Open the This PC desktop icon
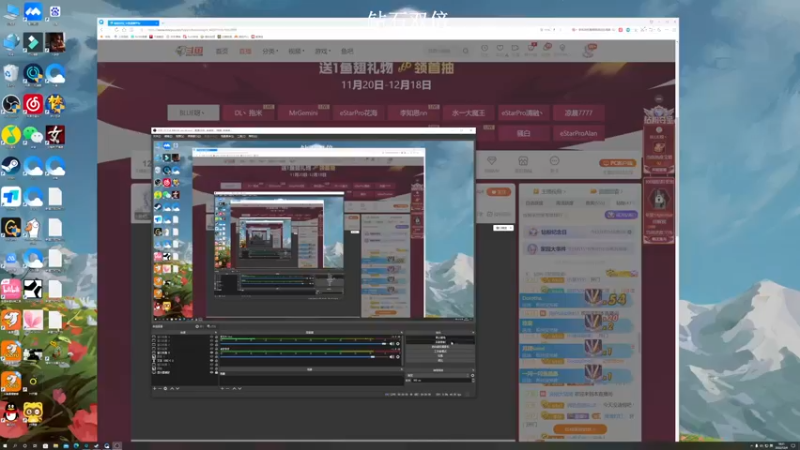Screen dimensions: 800x450 [x=11, y=12]
